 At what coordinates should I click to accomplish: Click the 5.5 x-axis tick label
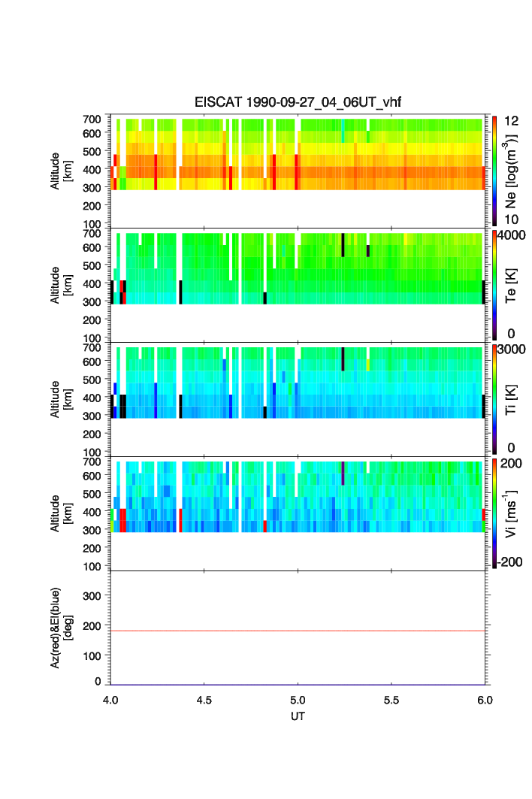(x=391, y=700)
